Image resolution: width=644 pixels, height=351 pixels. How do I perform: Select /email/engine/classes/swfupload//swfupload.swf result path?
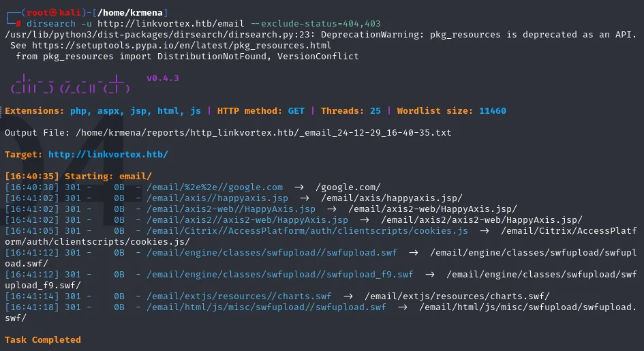(x=271, y=252)
